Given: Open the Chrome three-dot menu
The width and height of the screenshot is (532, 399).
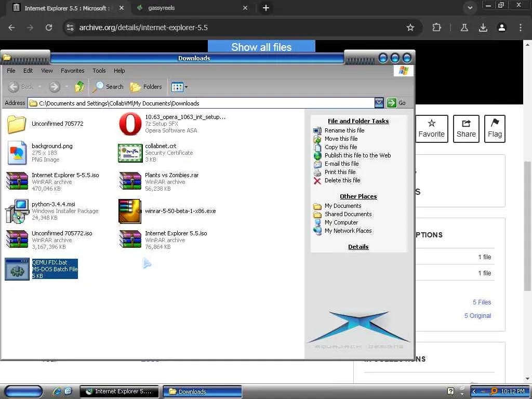Looking at the screenshot, I should (x=520, y=28).
